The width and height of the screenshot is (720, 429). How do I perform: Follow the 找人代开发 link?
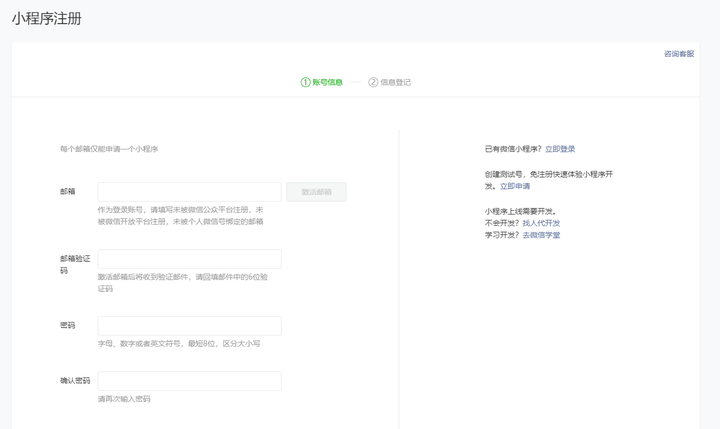coord(541,223)
